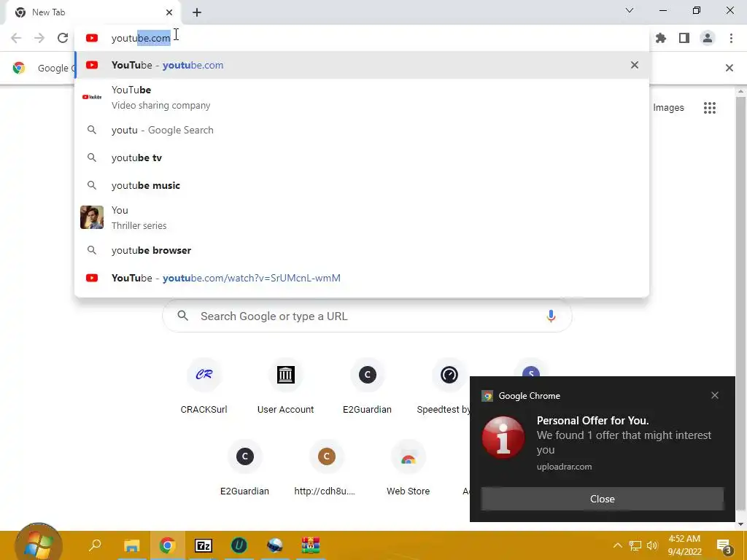747x560 pixels.
Task: Show hidden tray icons chevron
Action: point(617,545)
